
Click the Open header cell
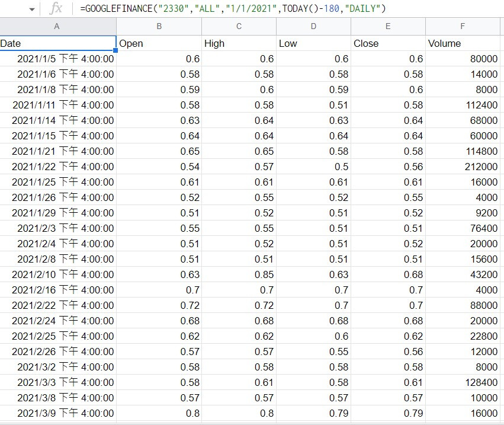[x=159, y=43]
